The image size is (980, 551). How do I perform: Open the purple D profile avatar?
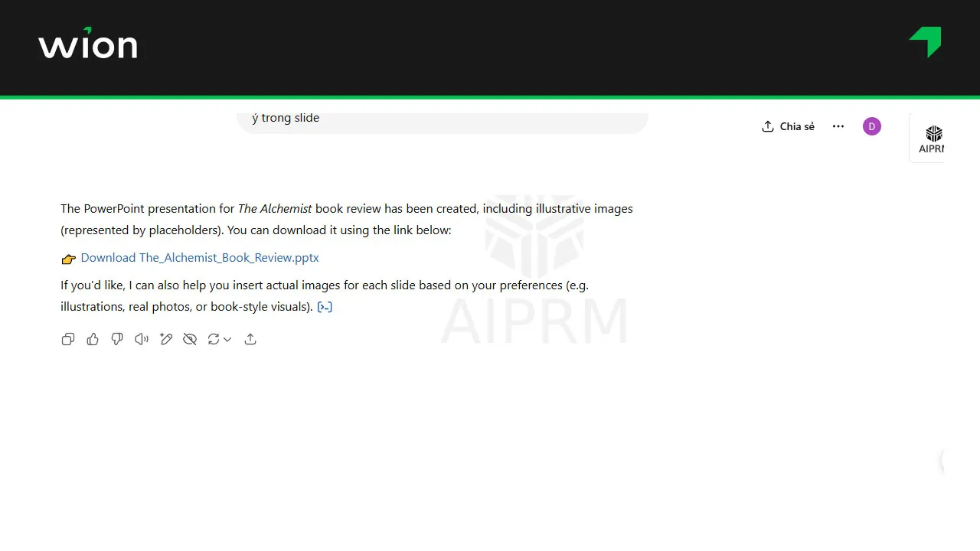[871, 126]
